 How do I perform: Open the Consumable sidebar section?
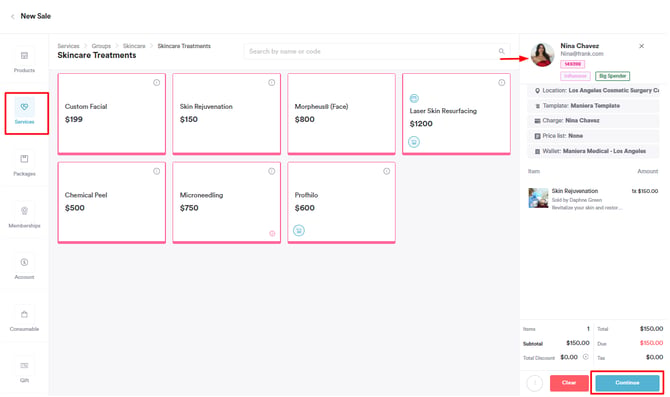click(x=24, y=320)
